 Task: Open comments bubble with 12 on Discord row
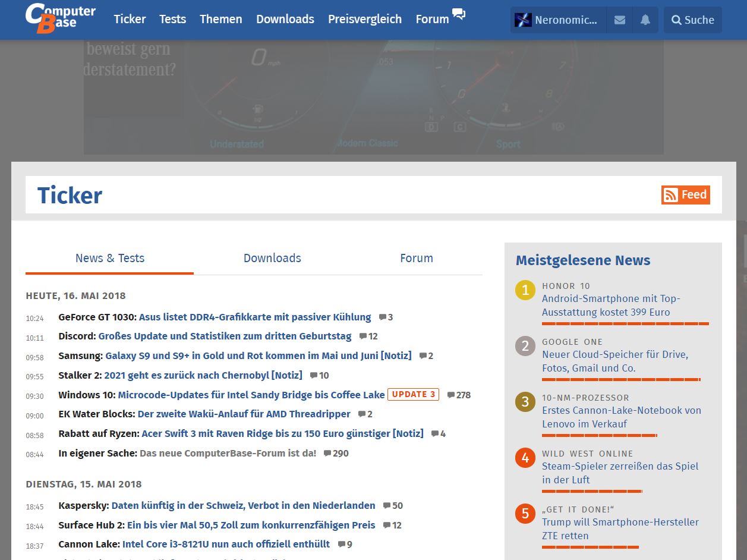pyautogui.click(x=368, y=336)
